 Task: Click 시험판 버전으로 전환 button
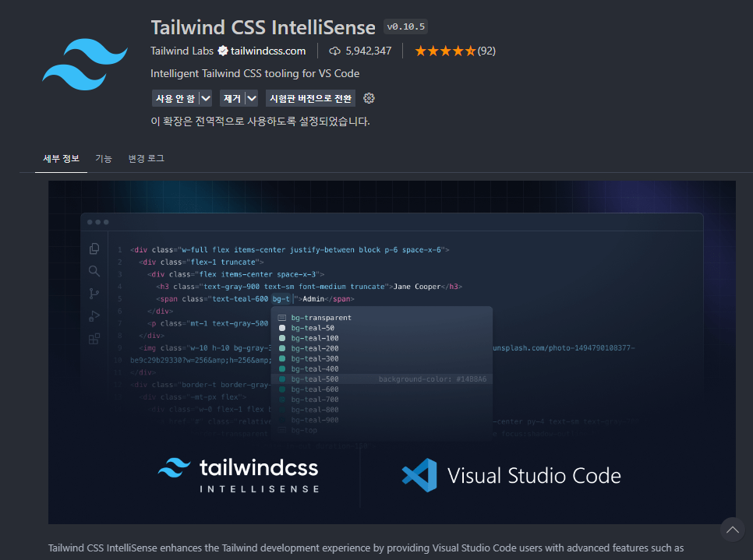[310, 98]
